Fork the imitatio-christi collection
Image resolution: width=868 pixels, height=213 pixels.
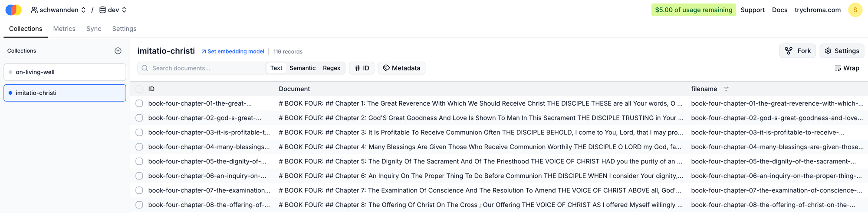pyautogui.click(x=798, y=51)
